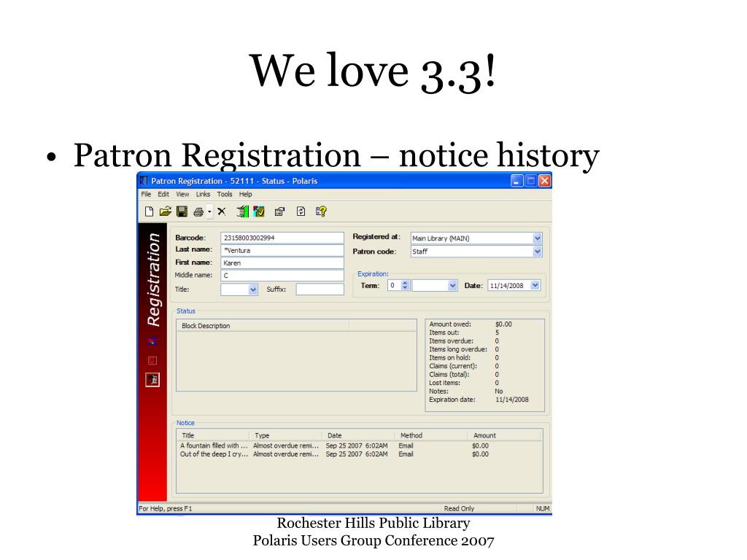Click the Save floppy disk icon
The width and height of the screenshot is (747, 560).
point(182,211)
